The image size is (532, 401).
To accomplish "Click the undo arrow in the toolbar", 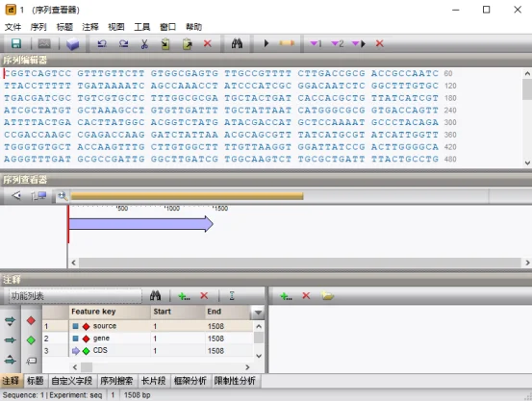I will [102, 43].
